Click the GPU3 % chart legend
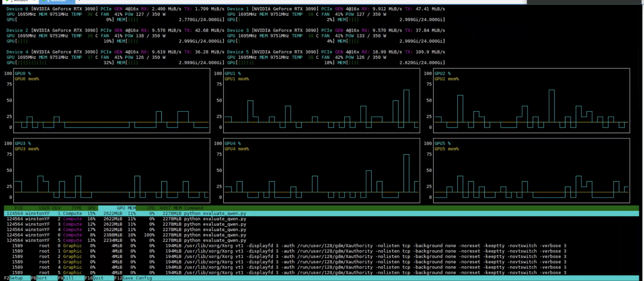Image resolution: width=644 pixels, height=281 pixels. pos(23,143)
